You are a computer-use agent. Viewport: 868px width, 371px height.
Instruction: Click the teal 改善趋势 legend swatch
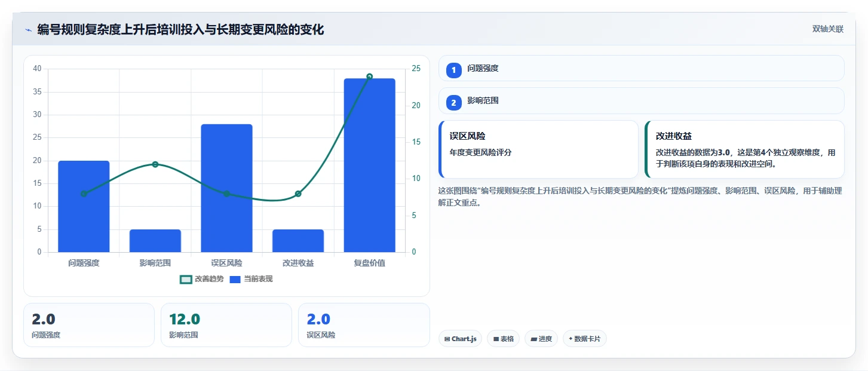[186, 279]
